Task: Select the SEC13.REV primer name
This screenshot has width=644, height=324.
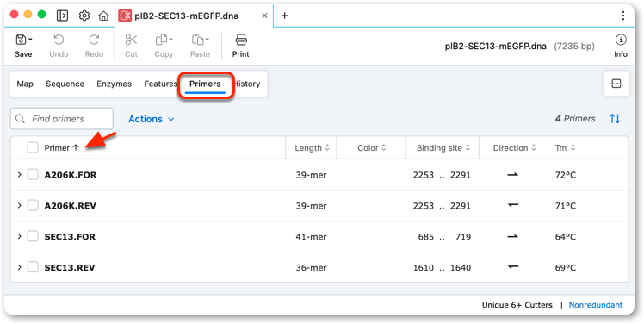Action: point(70,267)
